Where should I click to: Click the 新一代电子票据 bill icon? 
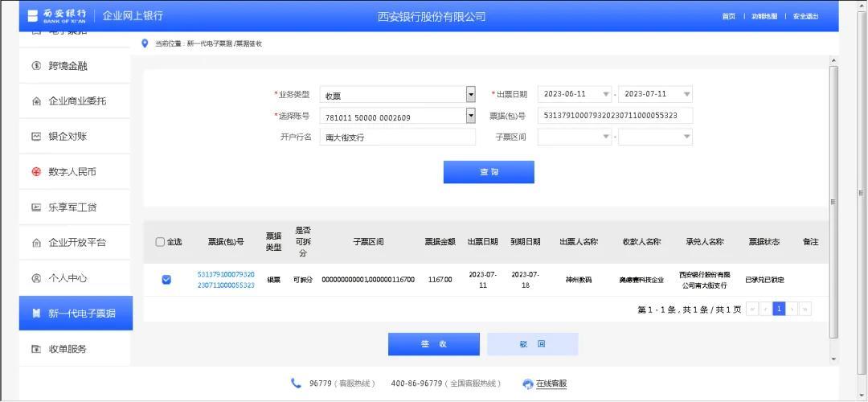coord(36,314)
